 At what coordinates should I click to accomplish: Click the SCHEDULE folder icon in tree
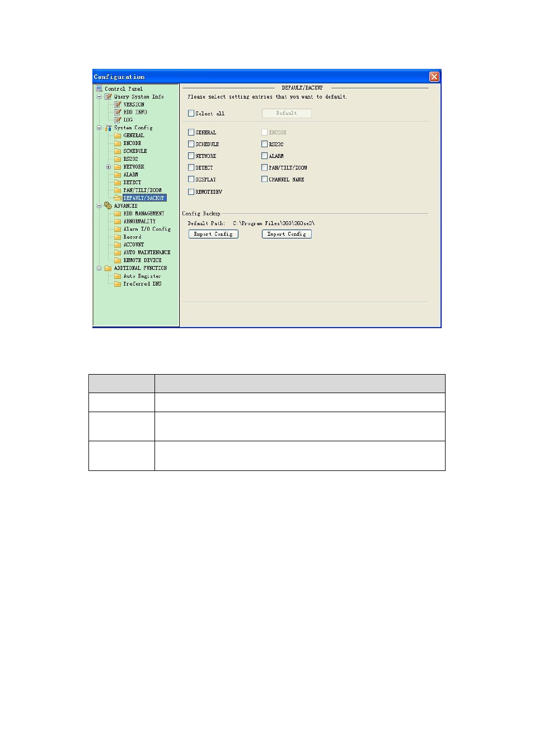point(118,151)
